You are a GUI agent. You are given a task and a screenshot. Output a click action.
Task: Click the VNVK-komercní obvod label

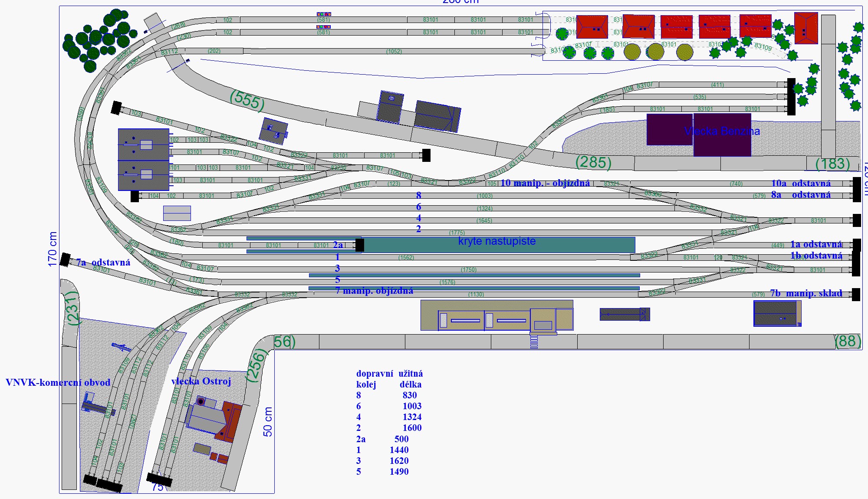coord(58,382)
